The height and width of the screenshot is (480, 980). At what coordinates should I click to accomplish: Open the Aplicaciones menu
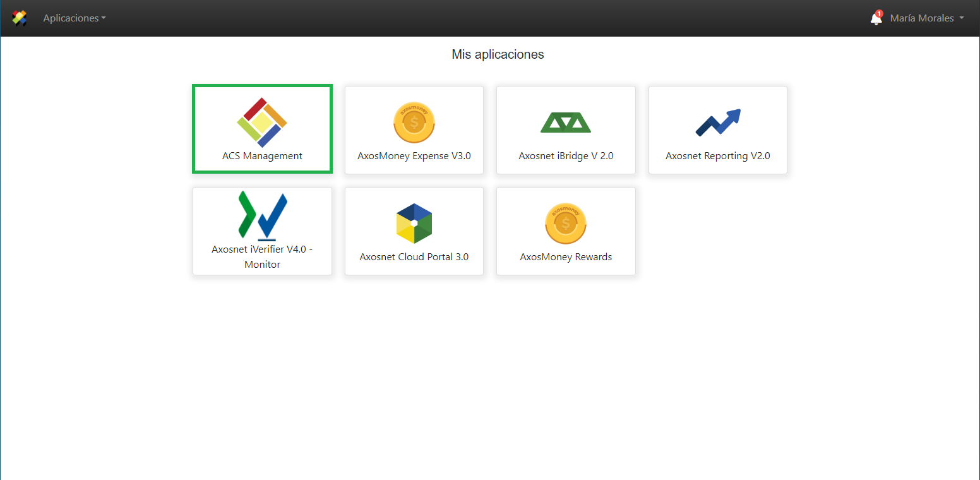click(x=70, y=18)
